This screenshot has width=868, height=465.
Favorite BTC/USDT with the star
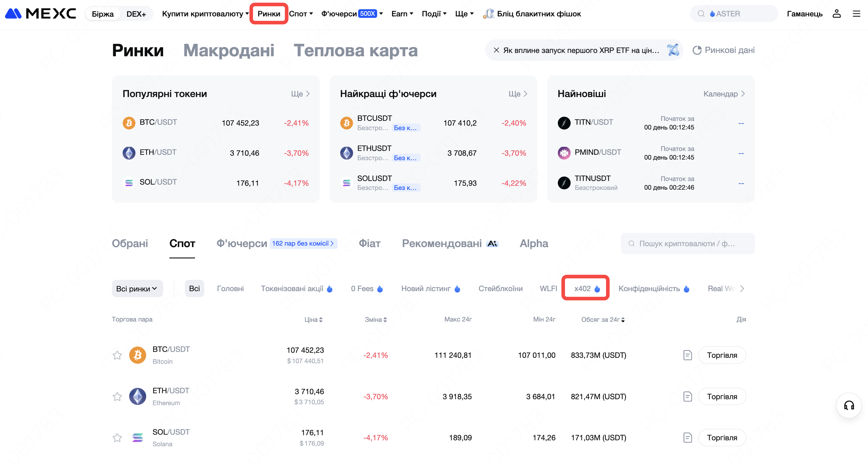pos(117,355)
